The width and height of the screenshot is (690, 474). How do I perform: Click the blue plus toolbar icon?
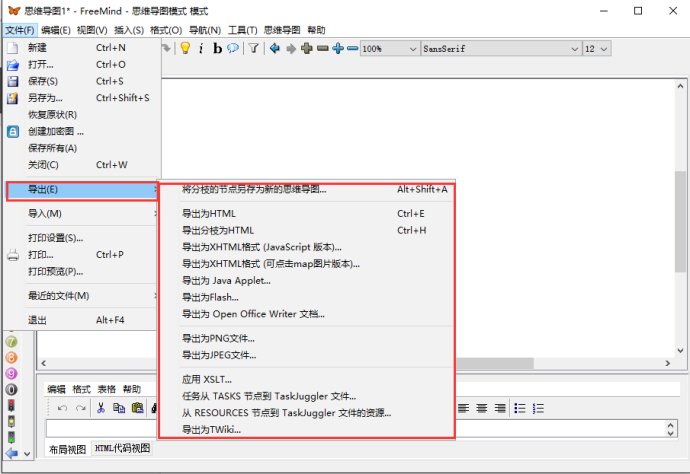pyautogui.click(x=338, y=48)
